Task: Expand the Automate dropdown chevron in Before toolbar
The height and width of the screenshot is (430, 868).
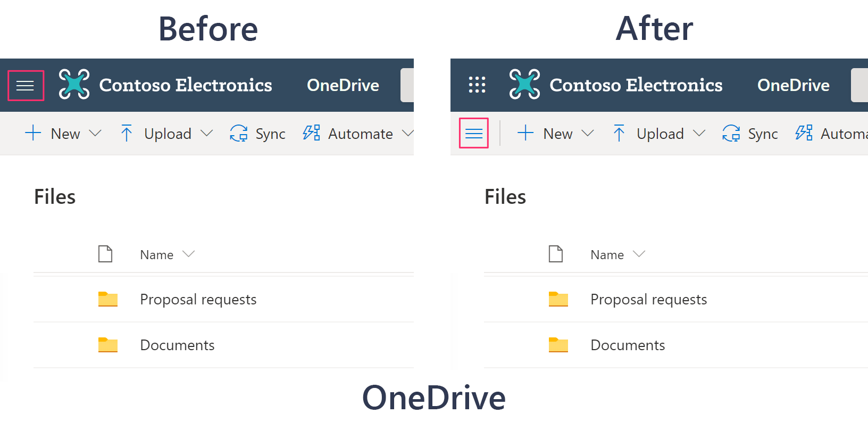Action: click(x=407, y=133)
